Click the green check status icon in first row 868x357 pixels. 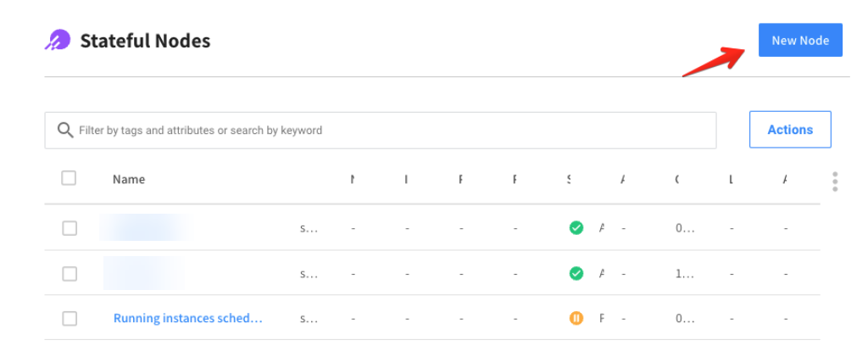(576, 228)
